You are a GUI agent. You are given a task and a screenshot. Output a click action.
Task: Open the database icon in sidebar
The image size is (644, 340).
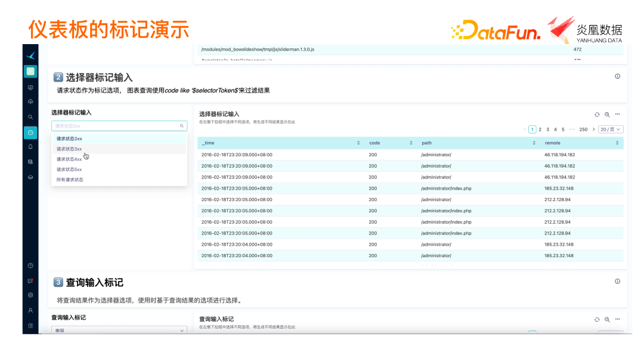(30, 162)
